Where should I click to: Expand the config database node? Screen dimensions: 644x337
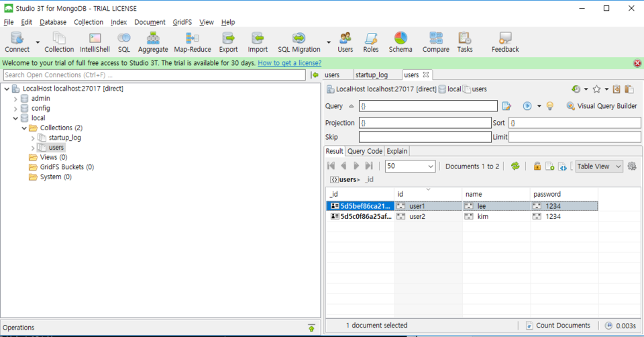coord(15,109)
